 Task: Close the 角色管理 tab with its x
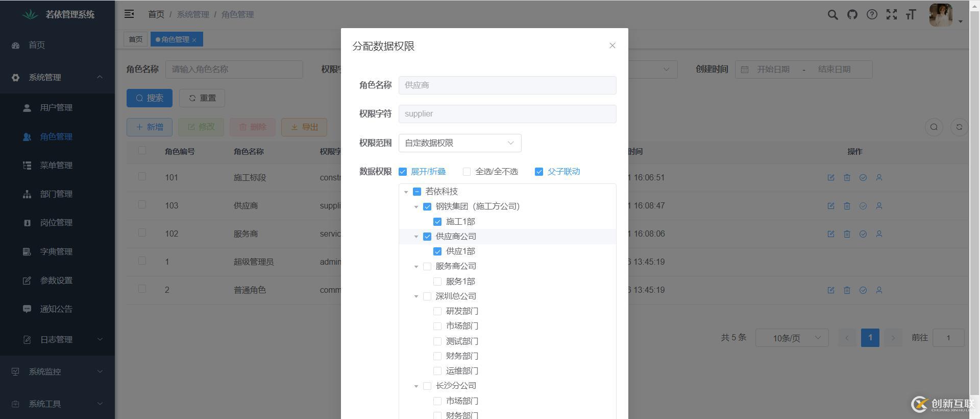[194, 40]
